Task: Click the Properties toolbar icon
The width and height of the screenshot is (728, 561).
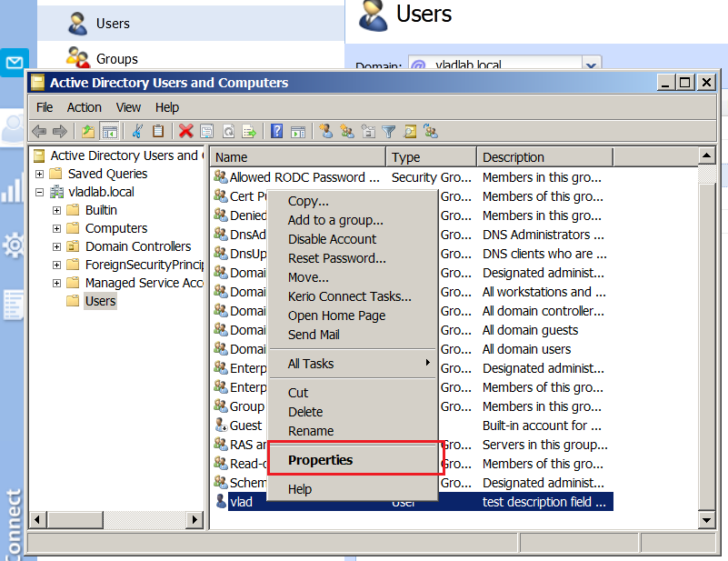Action: click(206, 132)
